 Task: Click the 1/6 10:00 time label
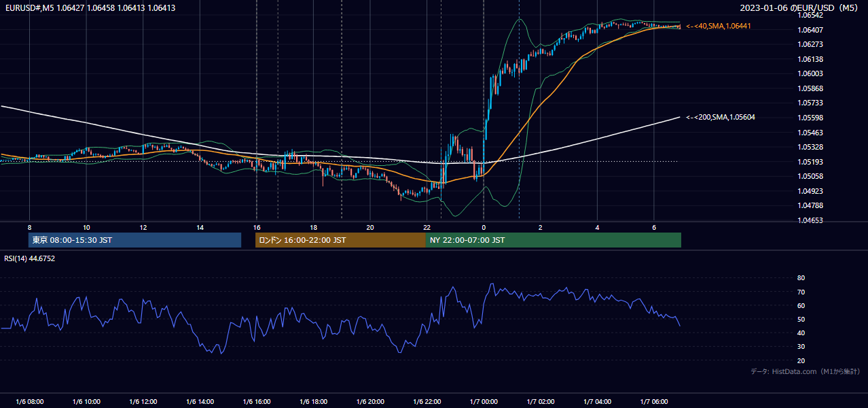[86, 402]
